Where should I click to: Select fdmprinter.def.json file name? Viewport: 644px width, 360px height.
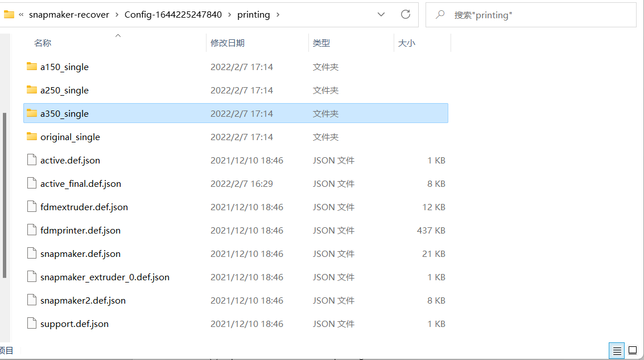point(81,230)
